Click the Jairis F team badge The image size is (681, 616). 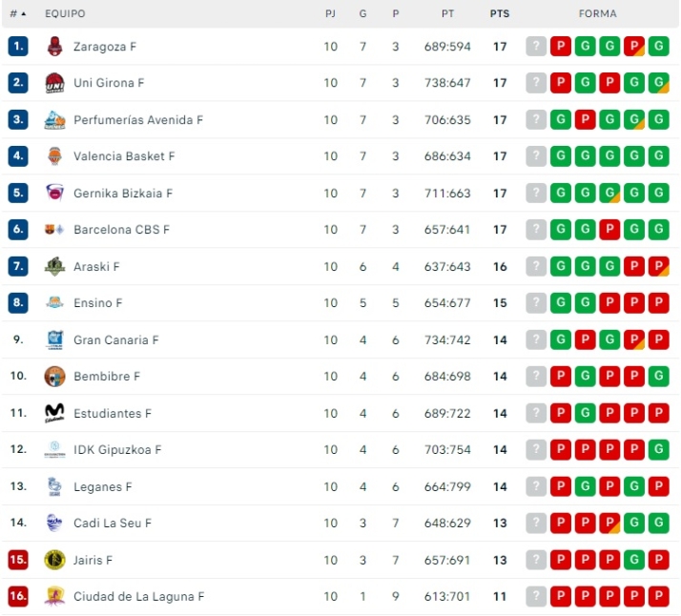click(54, 560)
